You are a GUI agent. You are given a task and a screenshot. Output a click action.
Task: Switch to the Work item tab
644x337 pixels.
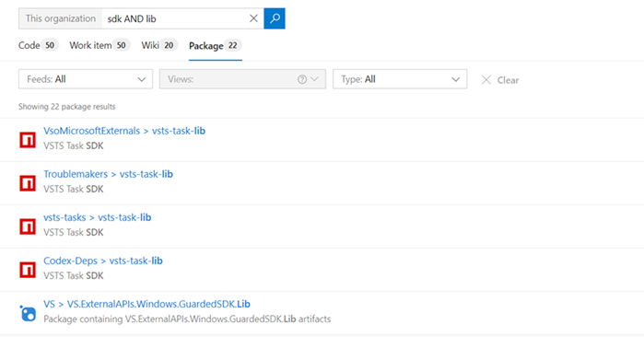coord(100,45)
